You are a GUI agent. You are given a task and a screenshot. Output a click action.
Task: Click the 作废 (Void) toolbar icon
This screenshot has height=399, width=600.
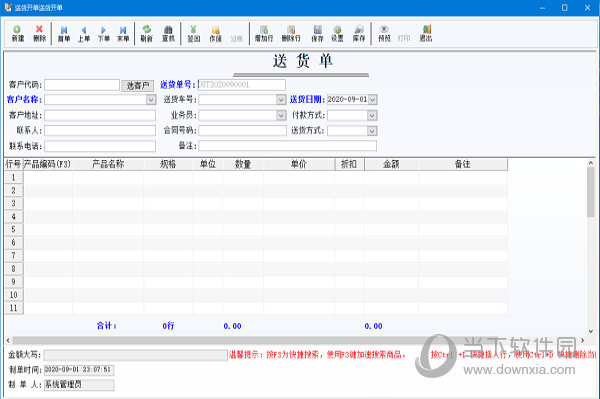coord(215,34)
